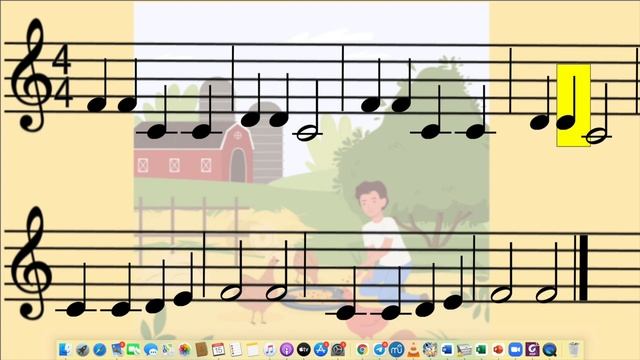Launch Google Chrome from the dock
Viewport: 640px width, 360px height.
click(x=362, y=350)
